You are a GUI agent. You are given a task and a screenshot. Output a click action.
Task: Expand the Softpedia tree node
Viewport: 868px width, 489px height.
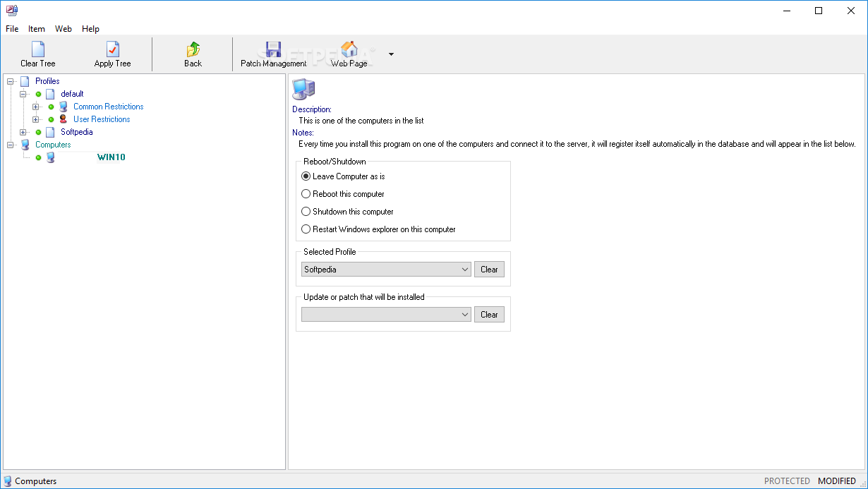point(23,132)
